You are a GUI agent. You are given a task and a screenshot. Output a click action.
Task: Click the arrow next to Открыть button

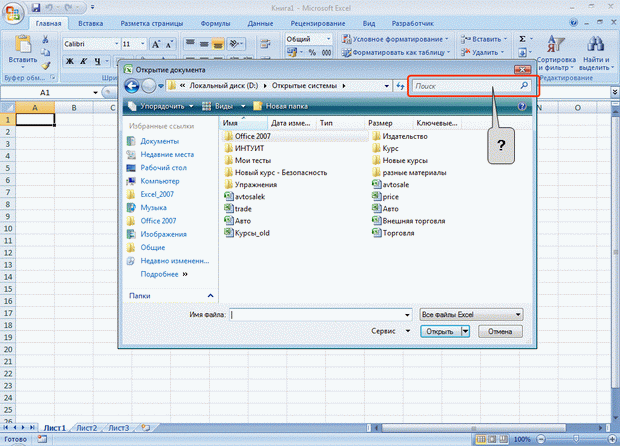click(465, 331)
